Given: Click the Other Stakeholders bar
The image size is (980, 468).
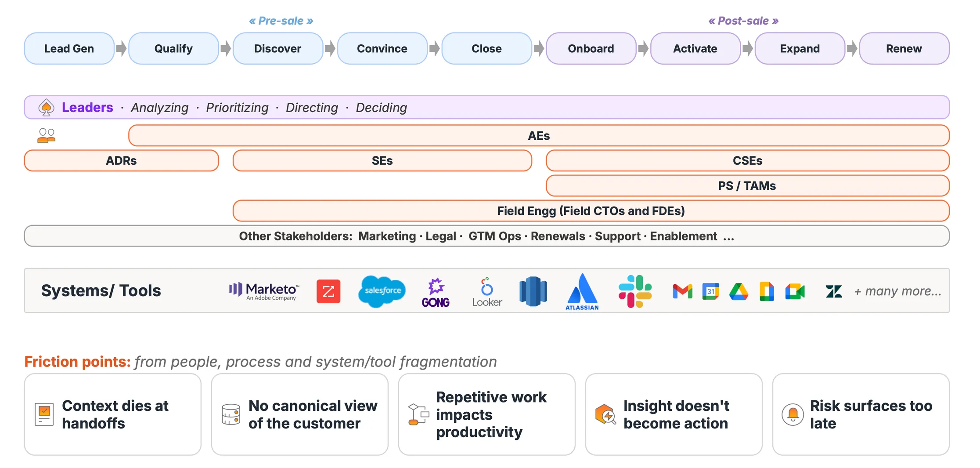Looking at the screenshot, I should pos(487,236).
